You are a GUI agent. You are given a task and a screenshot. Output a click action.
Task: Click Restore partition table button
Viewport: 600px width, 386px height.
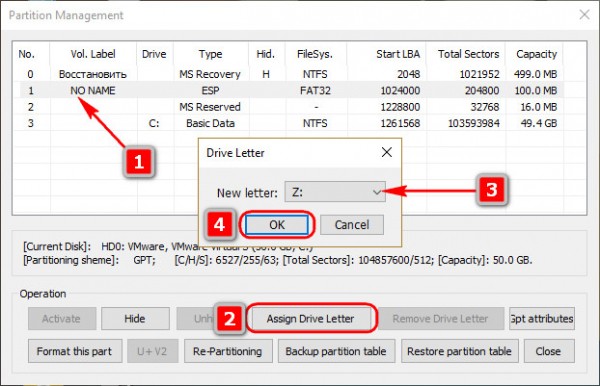459,351
